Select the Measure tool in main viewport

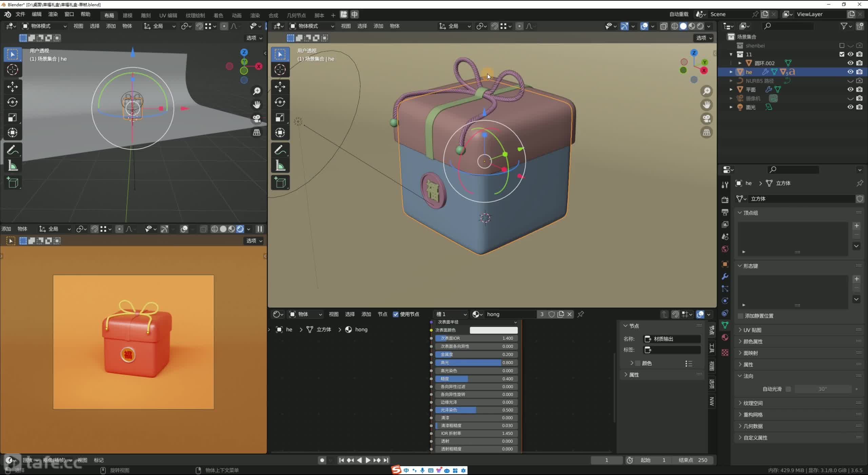coord(280,166)
